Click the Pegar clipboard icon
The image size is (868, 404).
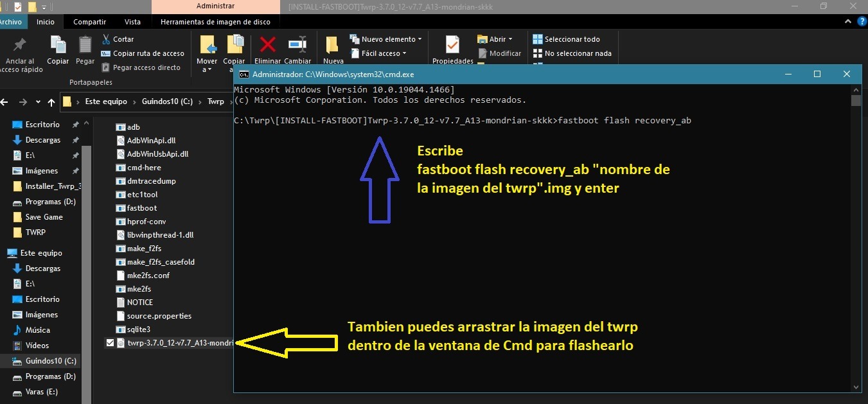(x=85, y=45)
